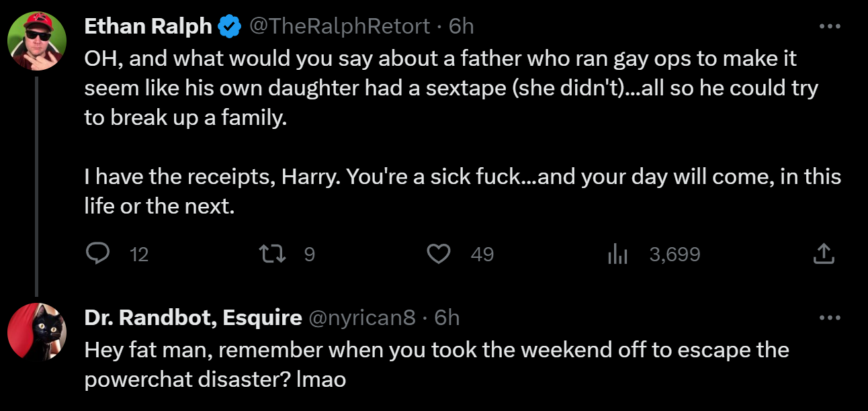Open Ethan Ralph's profile picture

(36, 41)
